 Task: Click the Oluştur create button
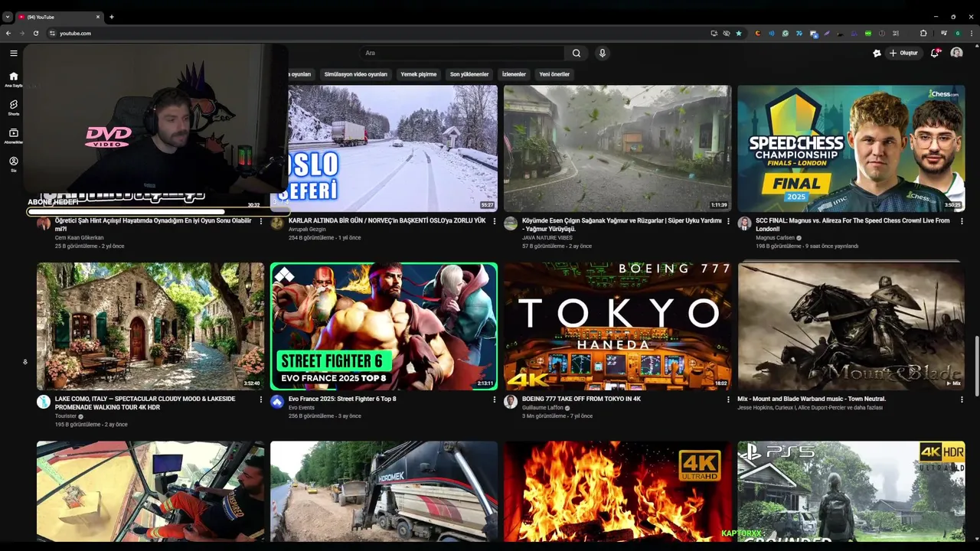click(904, 53)
